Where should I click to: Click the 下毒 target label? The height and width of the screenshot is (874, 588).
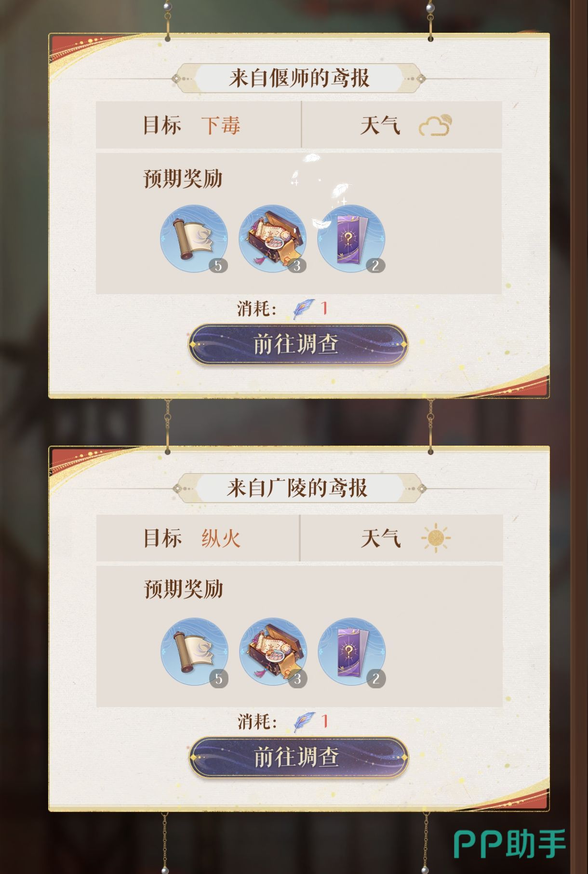[221, 125]
